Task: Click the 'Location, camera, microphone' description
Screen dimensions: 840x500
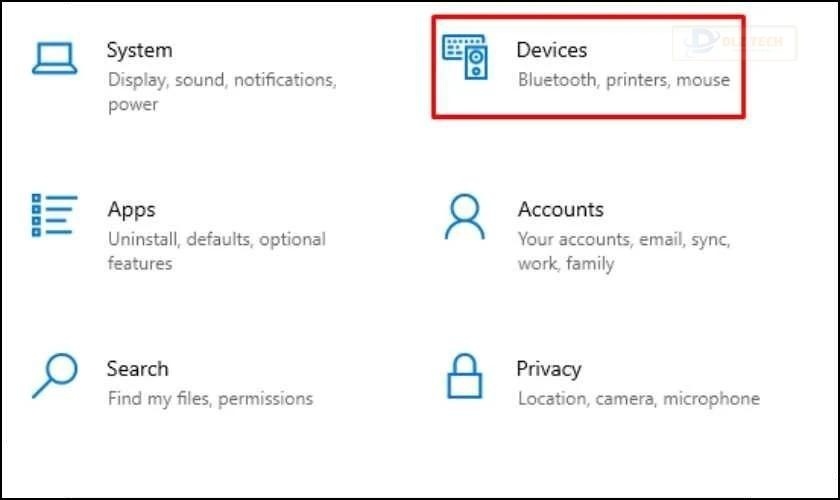Action: click(639, 398)
